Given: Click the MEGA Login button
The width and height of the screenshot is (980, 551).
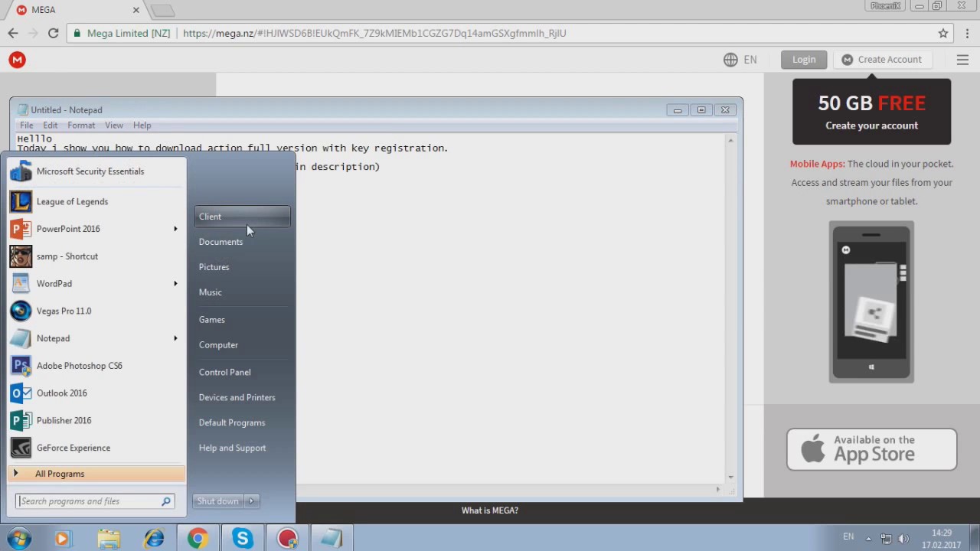Looking at the screenshot, I should pos(804,60).
